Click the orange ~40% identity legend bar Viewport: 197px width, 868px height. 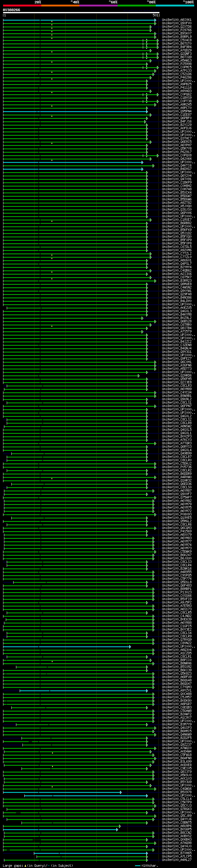pos(60,6)
